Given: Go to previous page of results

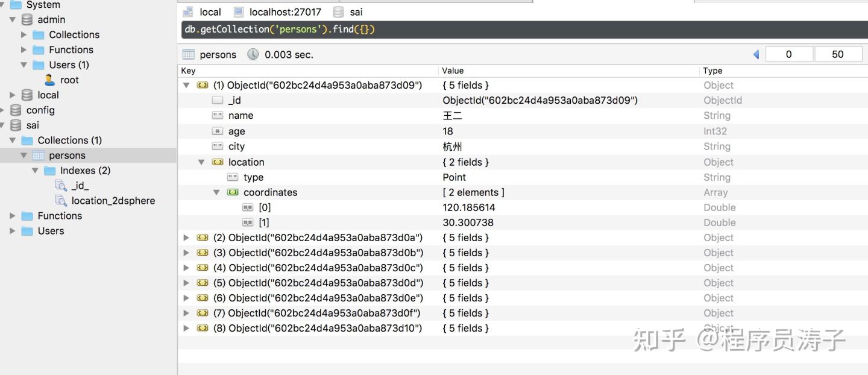Looking at the screenshot, I should [x=756, y=54].
